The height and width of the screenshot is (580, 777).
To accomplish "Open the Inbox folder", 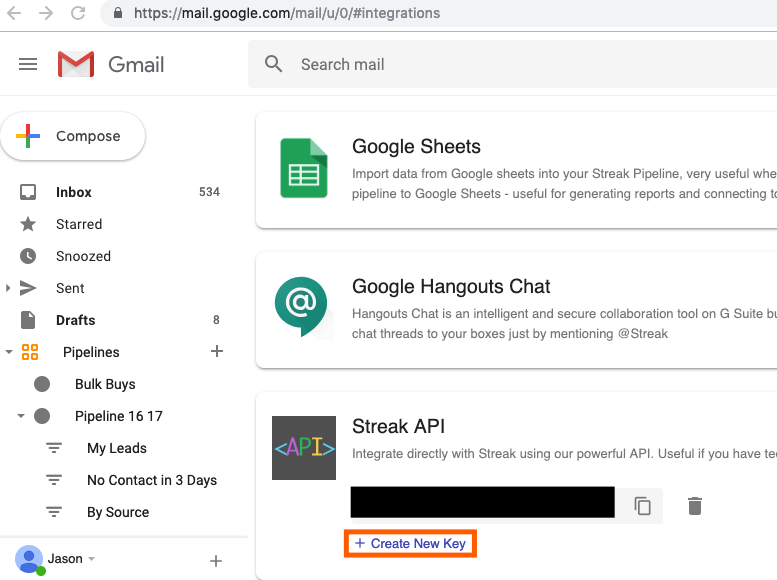I will pos(74,192).
